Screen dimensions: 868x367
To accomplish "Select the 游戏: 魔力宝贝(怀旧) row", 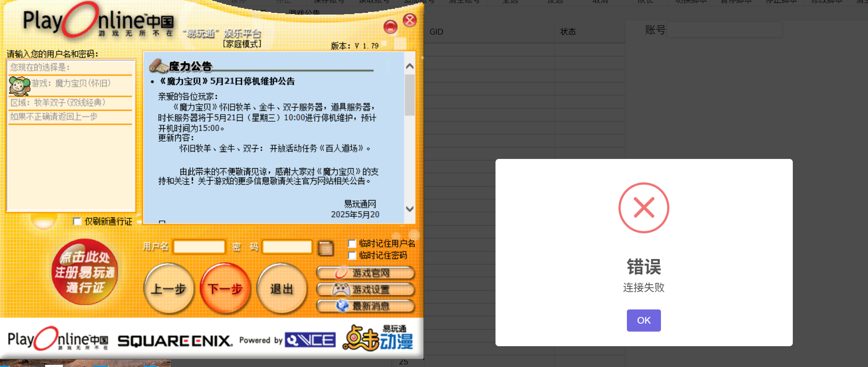I will pos(71,83).
